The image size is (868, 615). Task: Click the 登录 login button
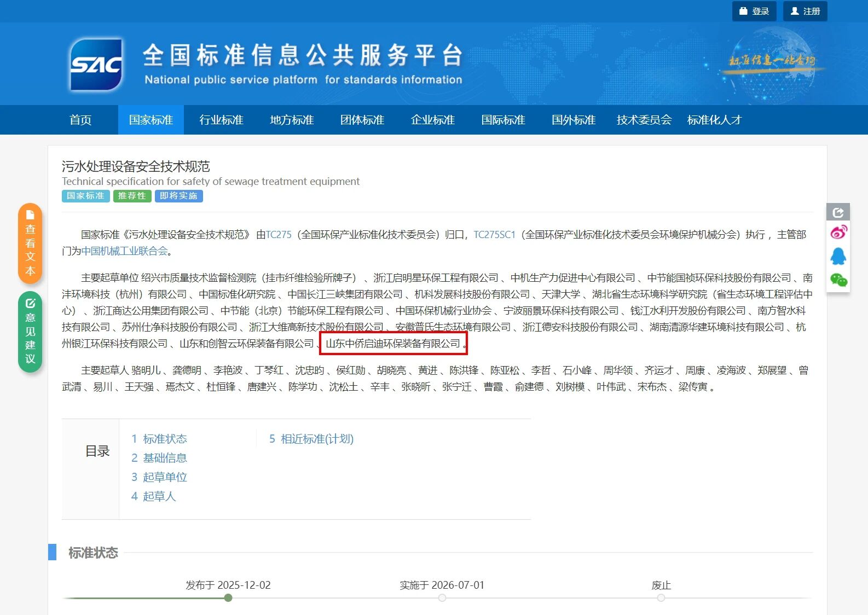click(754, 11)
